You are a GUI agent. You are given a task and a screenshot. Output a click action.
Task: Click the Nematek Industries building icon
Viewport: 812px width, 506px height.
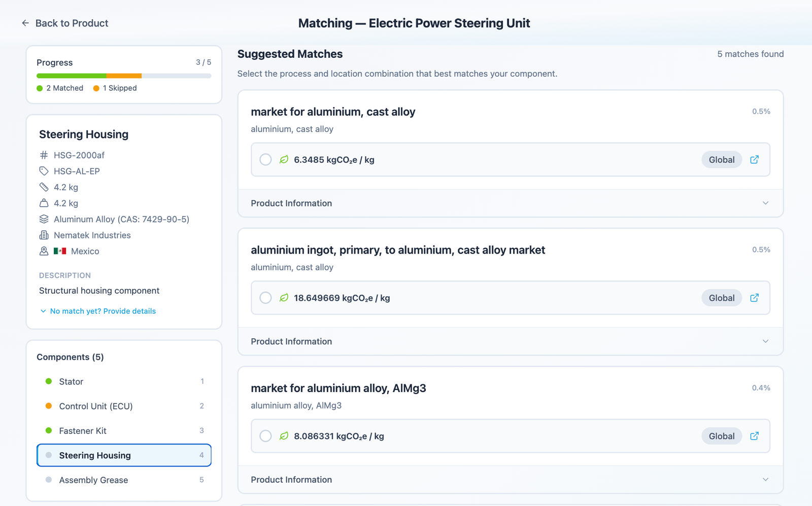click(x=44, y=235)
